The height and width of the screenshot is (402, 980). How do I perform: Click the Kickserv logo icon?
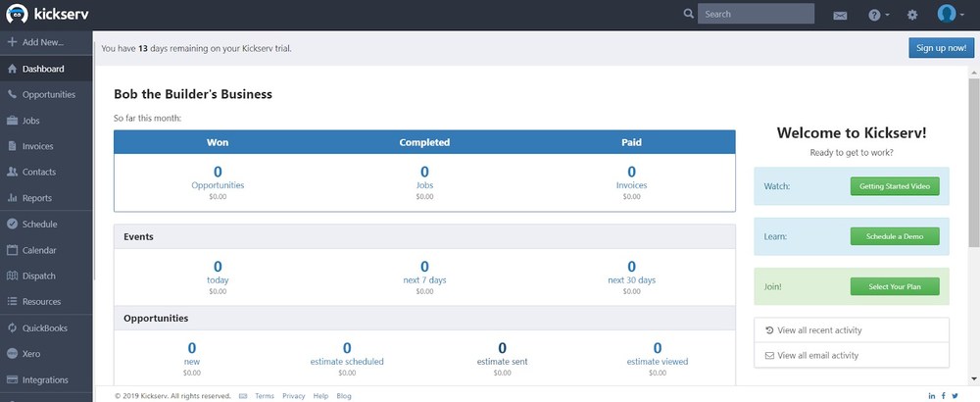click(17, 14)
